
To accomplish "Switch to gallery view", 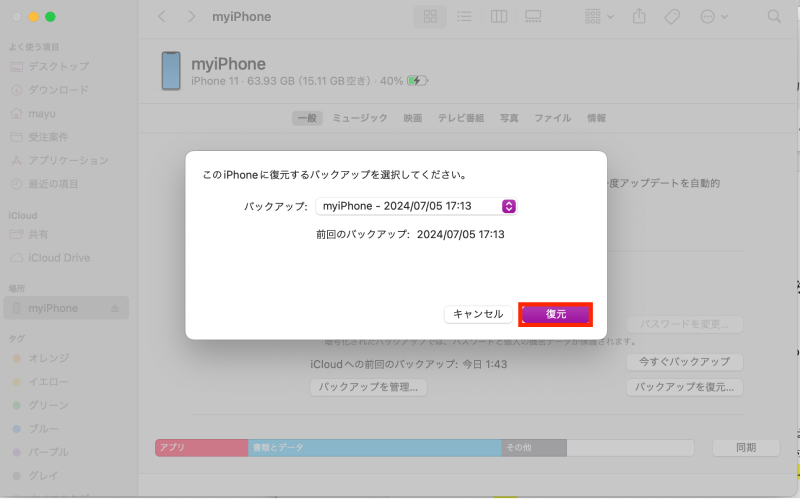I will click(532, 17).
